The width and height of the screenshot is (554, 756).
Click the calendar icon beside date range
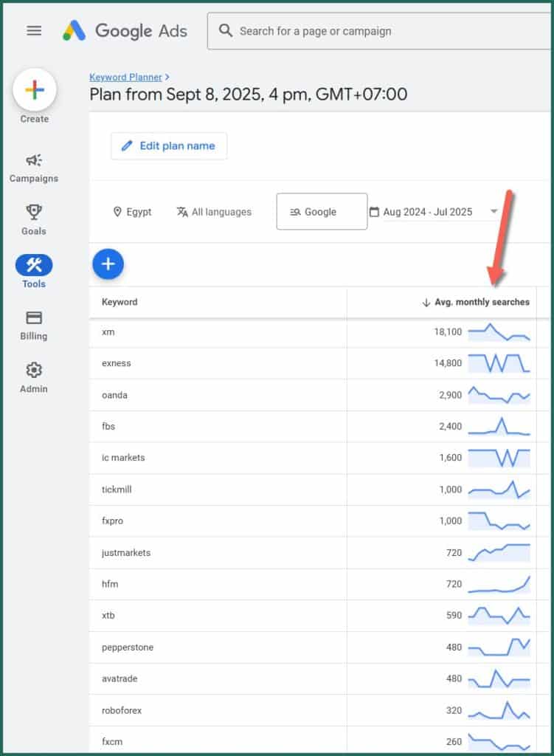(x=374, y=212)
